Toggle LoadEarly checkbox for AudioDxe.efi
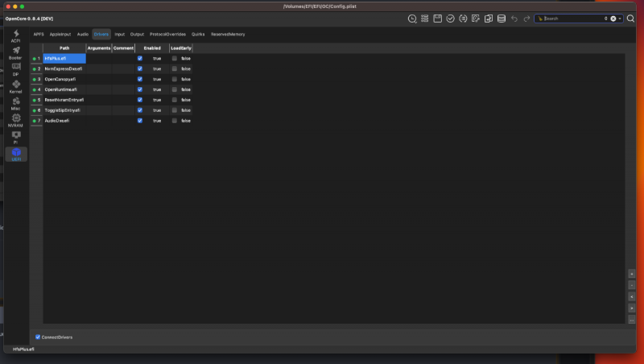This screenshot has height=364, width=644. 174,120
